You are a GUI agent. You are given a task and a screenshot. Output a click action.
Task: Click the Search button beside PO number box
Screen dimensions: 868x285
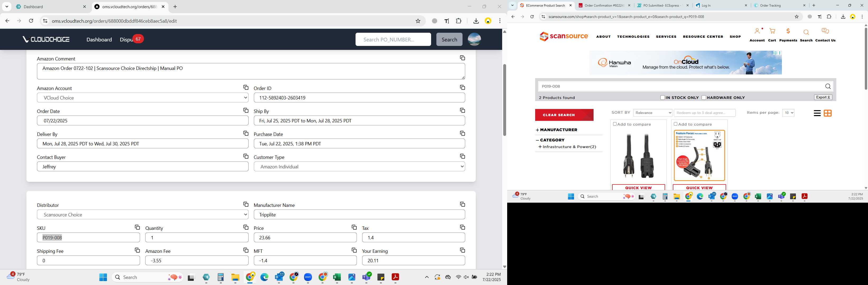(x=449, y=39)
